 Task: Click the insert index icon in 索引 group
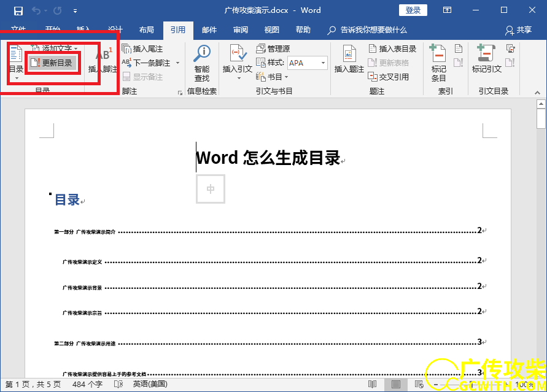click(459, 48)
